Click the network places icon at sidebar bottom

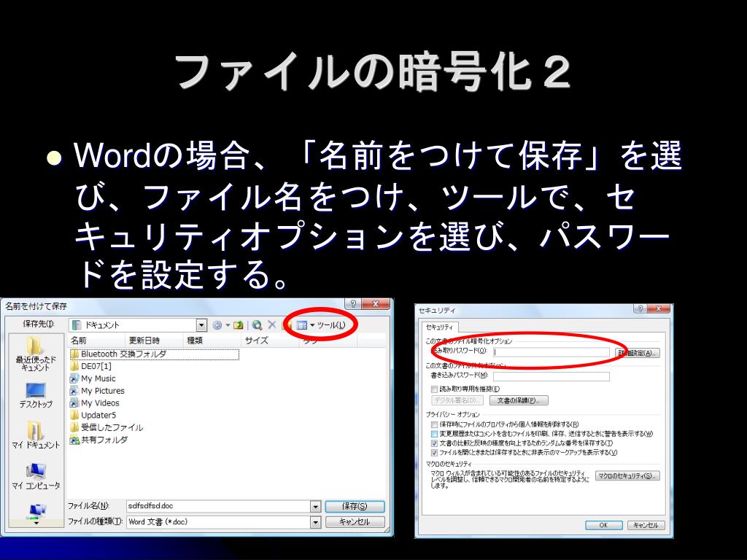point(36,511)
